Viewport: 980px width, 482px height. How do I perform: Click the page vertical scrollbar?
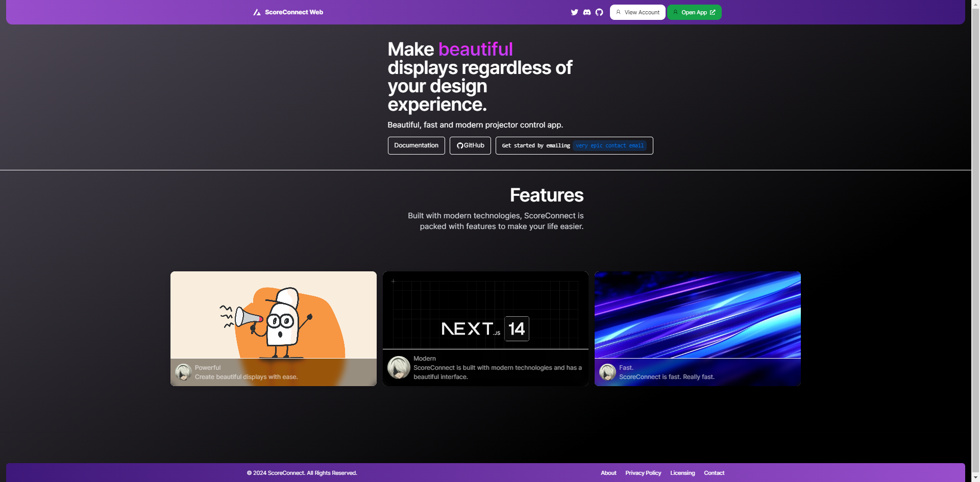[x=975, y=241]
